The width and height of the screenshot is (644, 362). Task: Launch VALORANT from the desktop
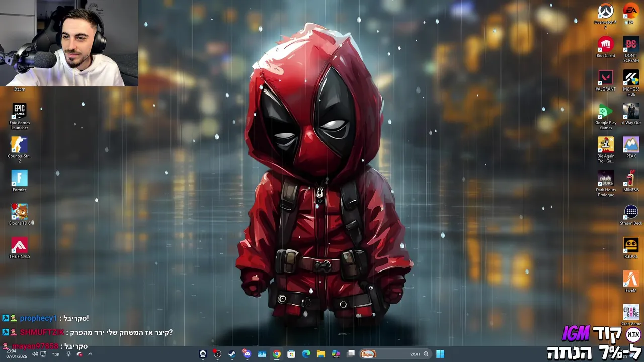605,80
